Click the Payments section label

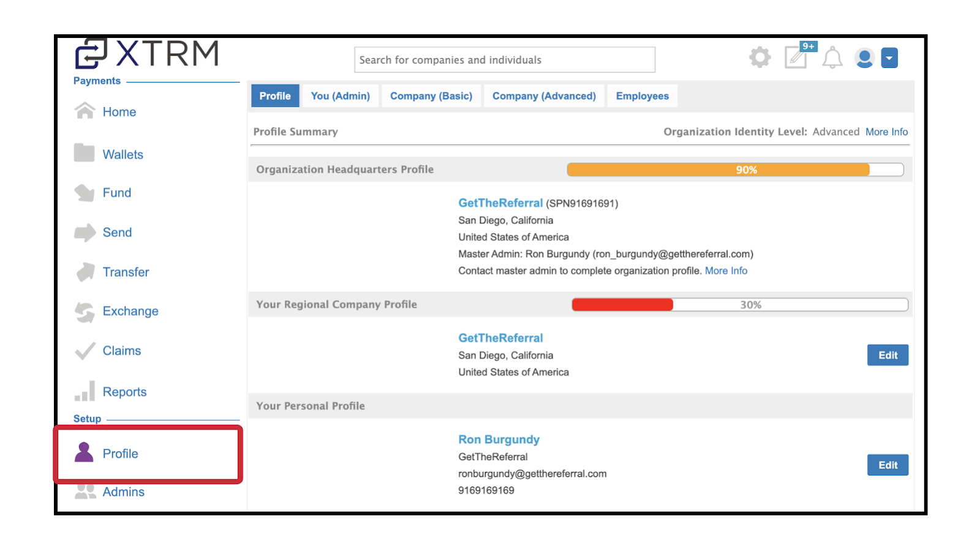point(97,81)
